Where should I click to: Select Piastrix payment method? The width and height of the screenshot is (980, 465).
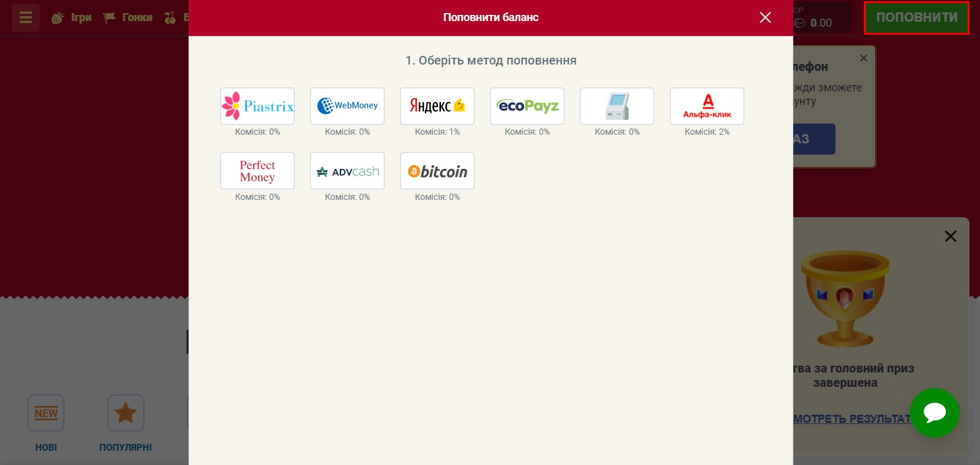pyautogui.click(x=257, y=106)
